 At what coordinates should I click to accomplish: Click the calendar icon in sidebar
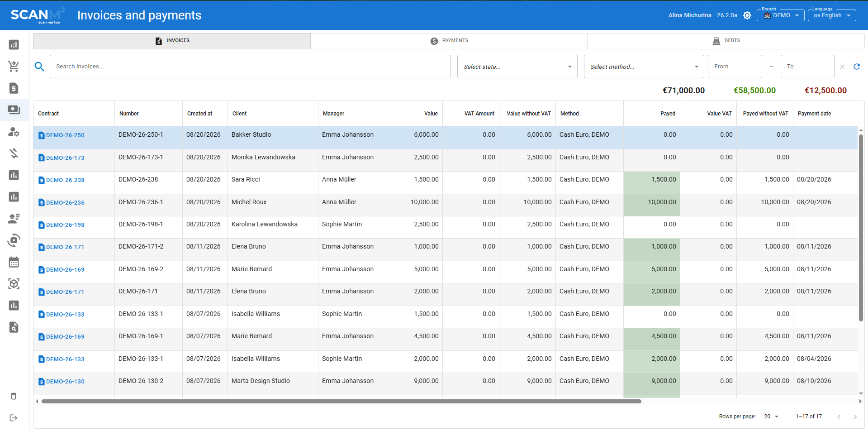coord(14,262)
